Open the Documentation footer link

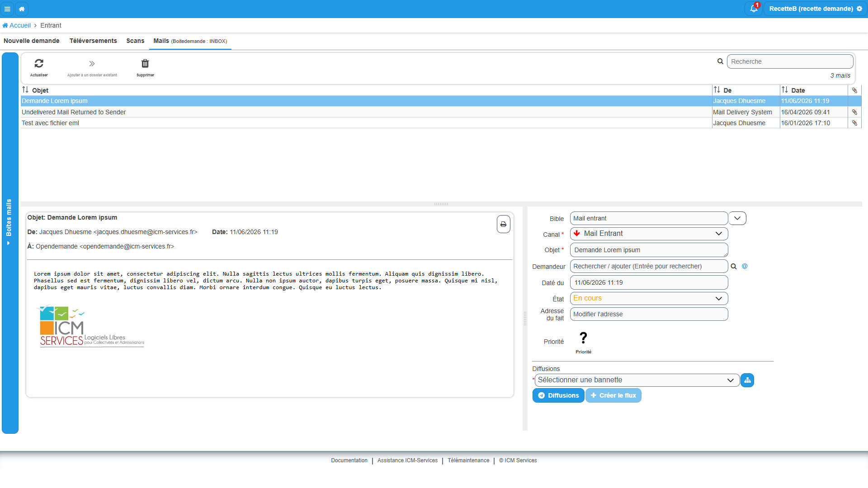[x=349, y=460]
